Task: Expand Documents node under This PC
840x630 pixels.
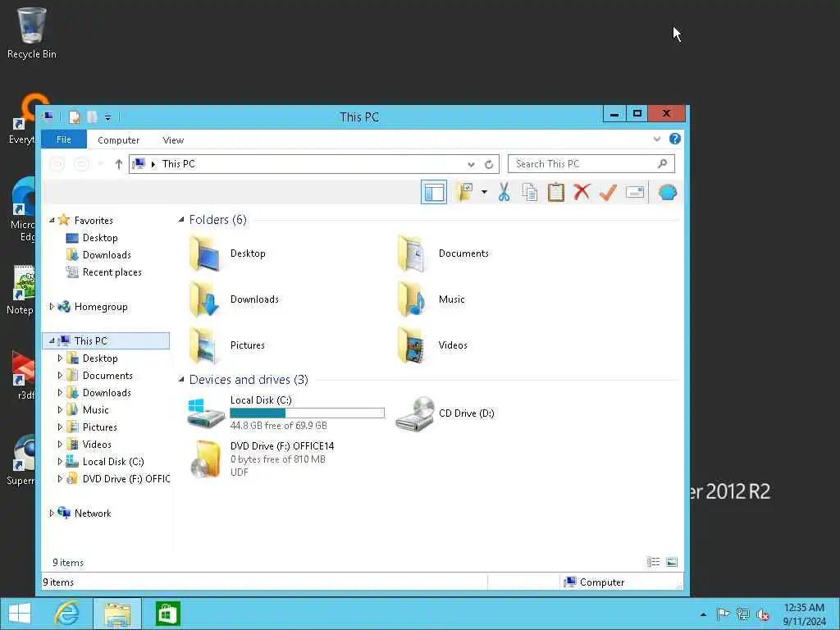Action: point(60,376)
